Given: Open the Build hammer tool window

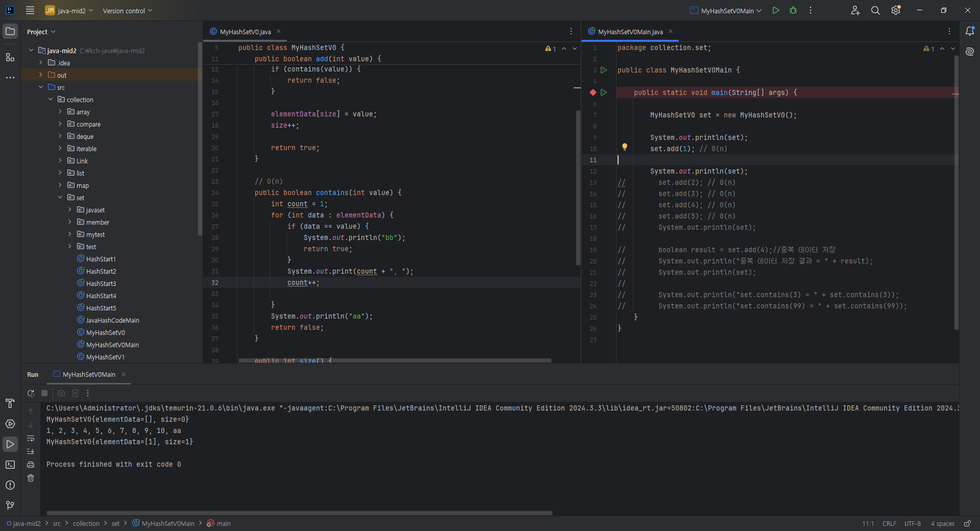Looking at the screenshot, I should 10,403.
